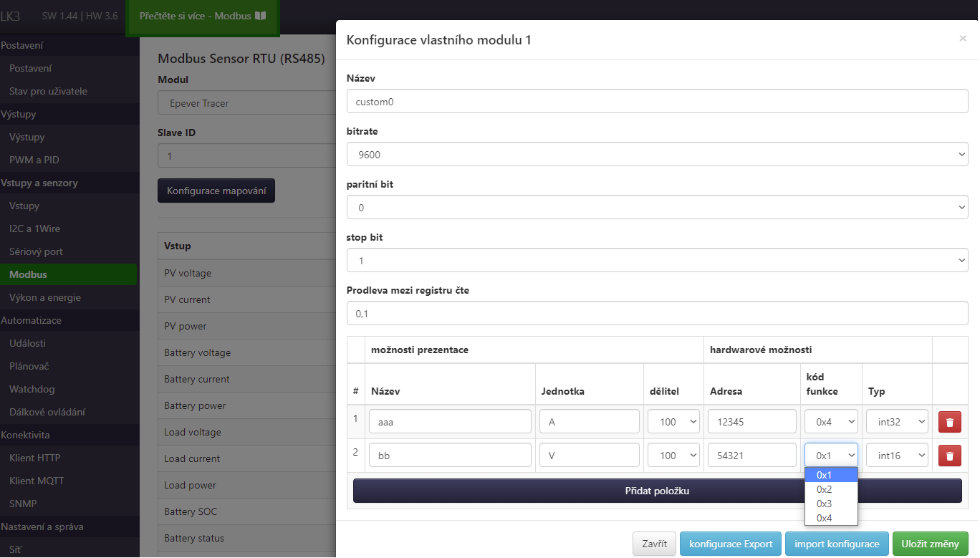Open the Modbus read-more book link

click(x=203, y=16)
